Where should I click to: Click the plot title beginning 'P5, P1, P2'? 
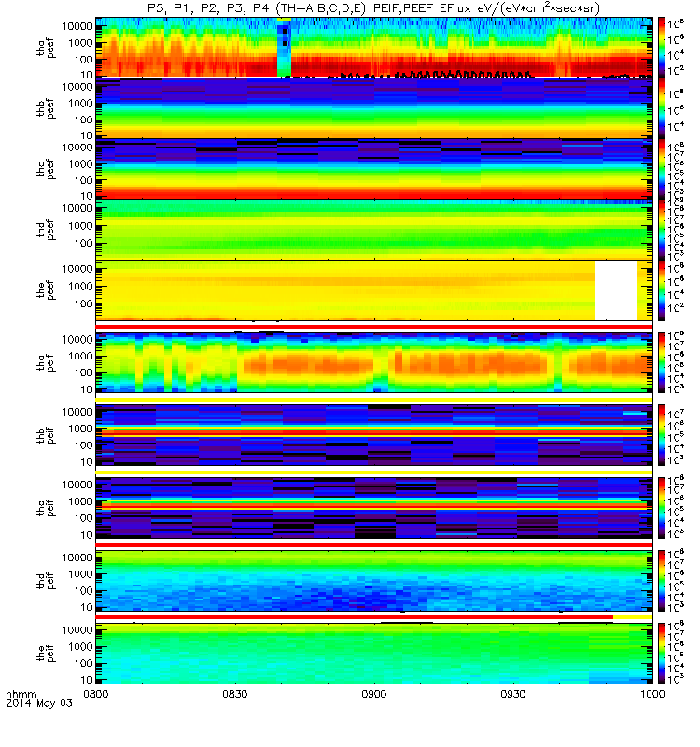374,8
